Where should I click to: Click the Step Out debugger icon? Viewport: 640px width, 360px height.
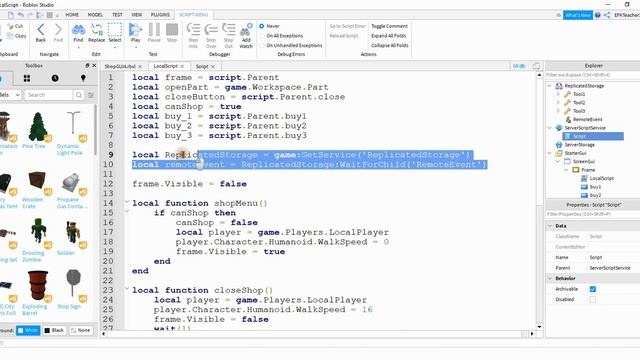tap(229, 35)
